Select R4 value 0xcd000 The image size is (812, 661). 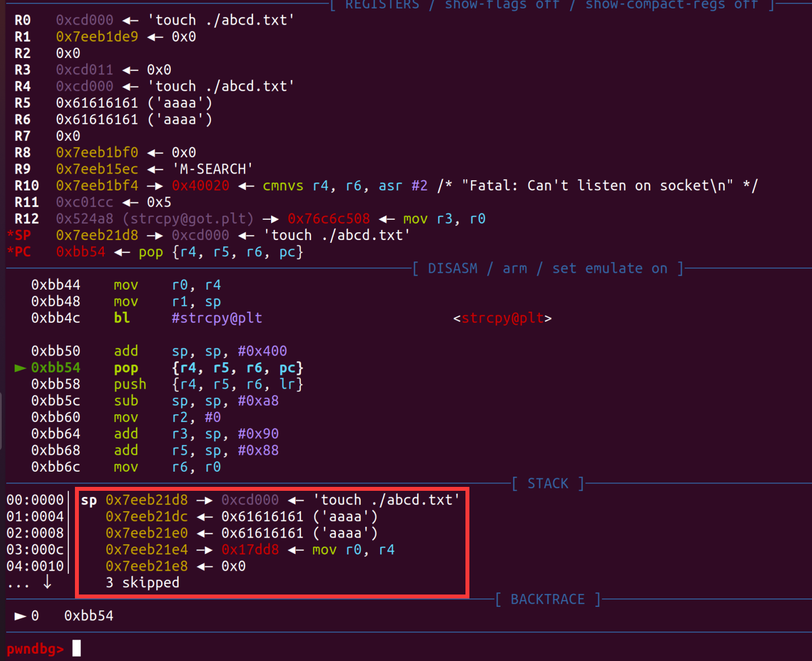(85, 86)
